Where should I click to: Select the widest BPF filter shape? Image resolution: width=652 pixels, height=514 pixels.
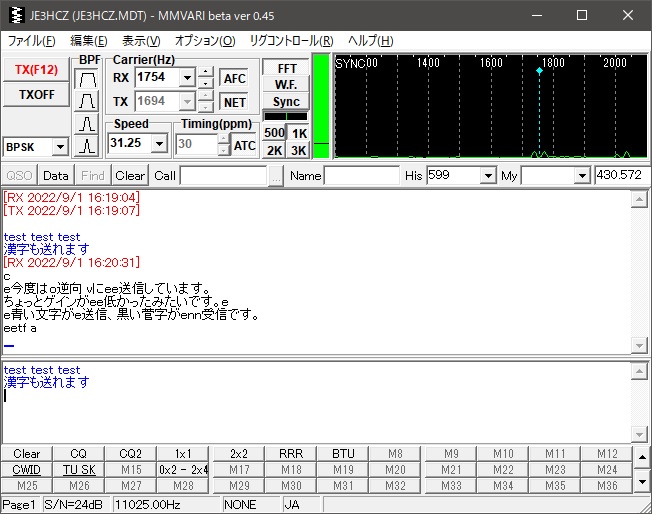coord(89,78)
